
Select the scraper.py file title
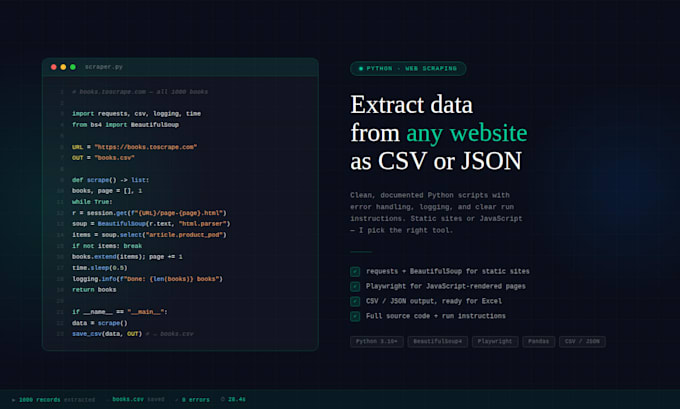(x=104, y=67)
